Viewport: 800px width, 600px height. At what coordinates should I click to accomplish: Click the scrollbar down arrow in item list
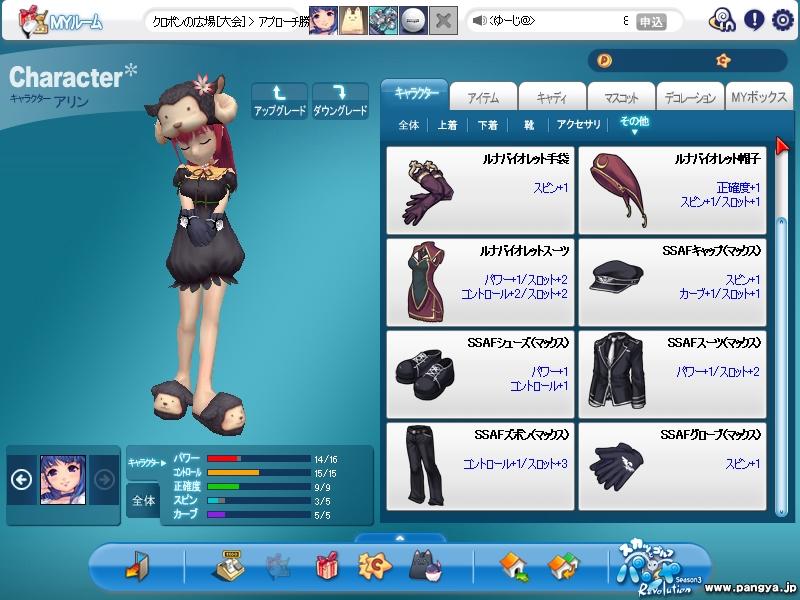[781, 512]
